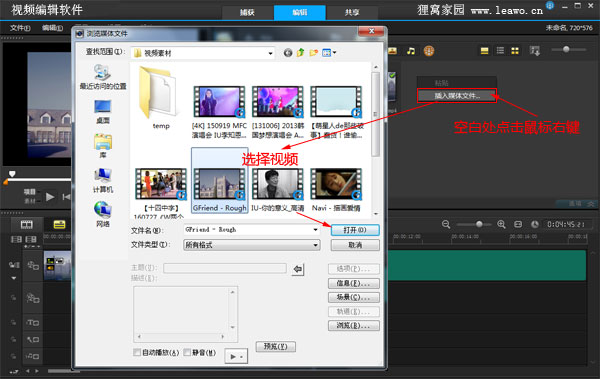Adjust the timeline zoom slider
The image size is (600, 379).
pyautogui.click(x=479, y=224)
